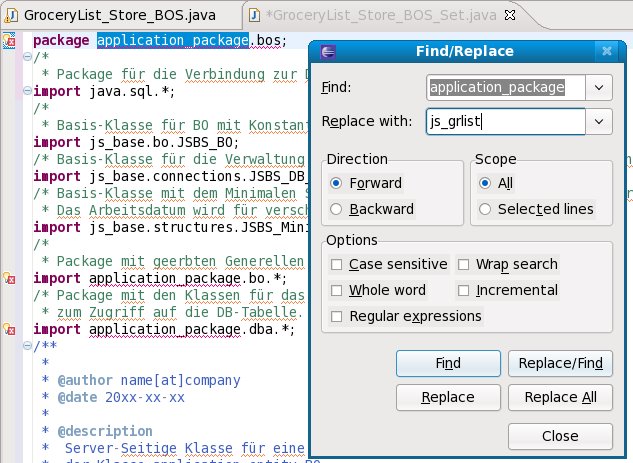Click the Java file icon on GroceryList_Store_BOS.java tab

9,16
